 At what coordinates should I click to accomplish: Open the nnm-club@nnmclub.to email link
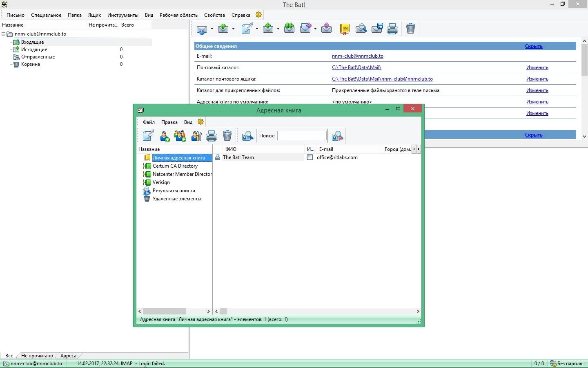coord(358,56)
